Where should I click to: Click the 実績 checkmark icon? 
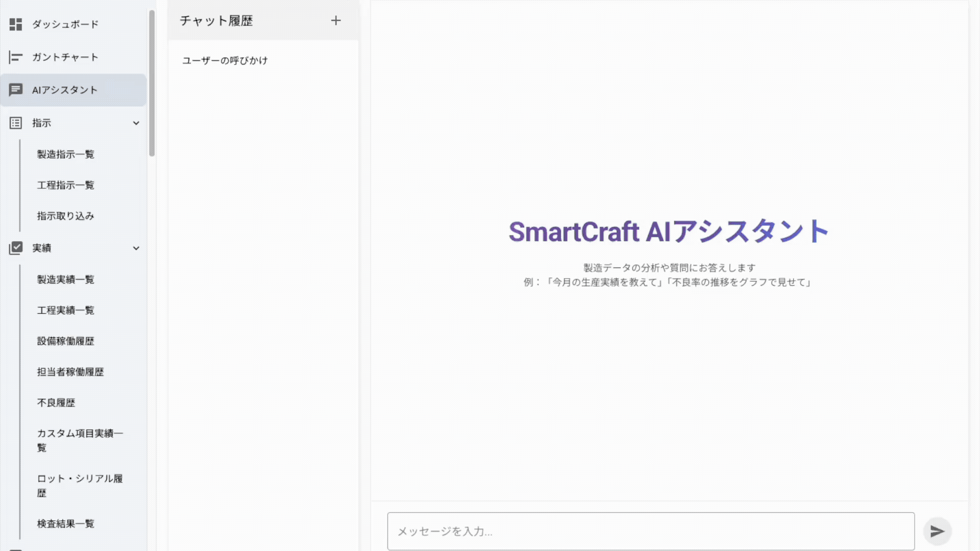(x=16, y=248)
